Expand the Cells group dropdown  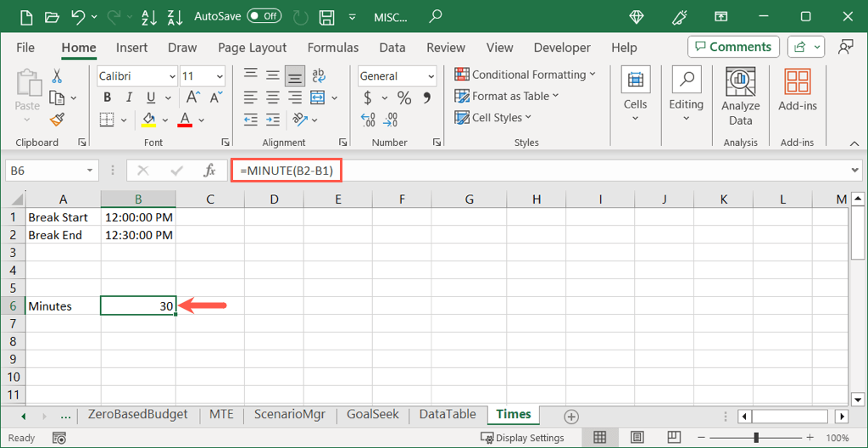point(635,118)
